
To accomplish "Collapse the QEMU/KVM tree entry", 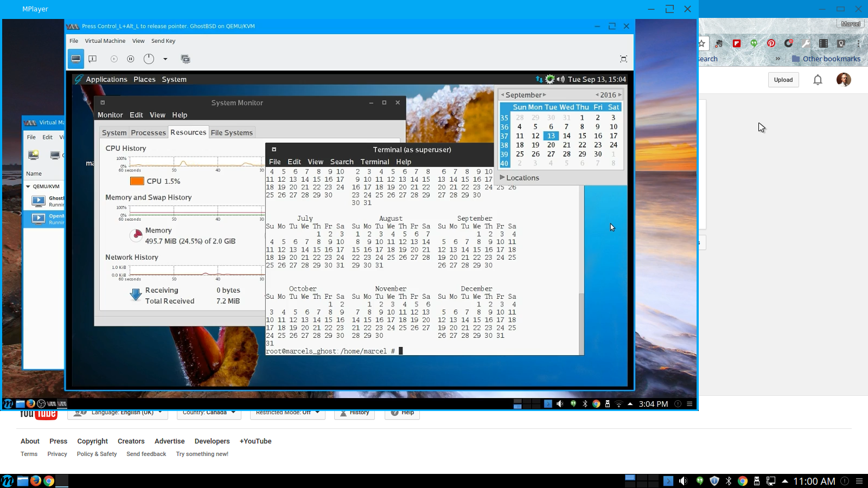I will [x=28, y=186].
